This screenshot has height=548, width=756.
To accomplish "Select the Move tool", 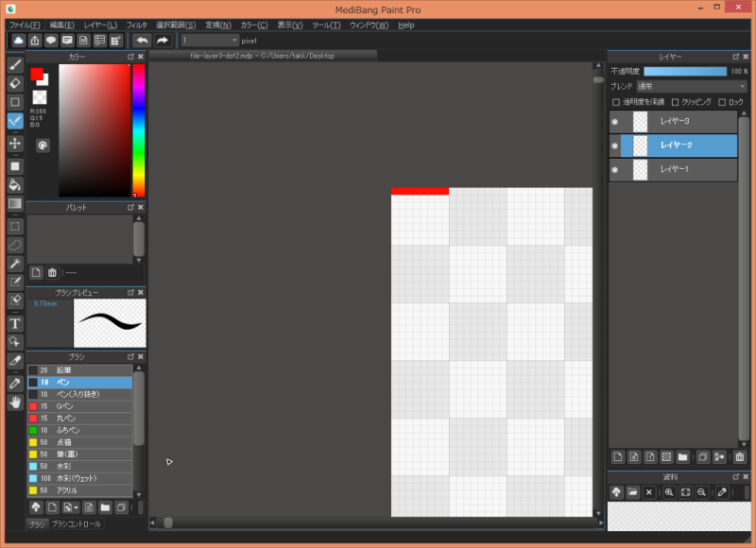I will pos(15,144).
